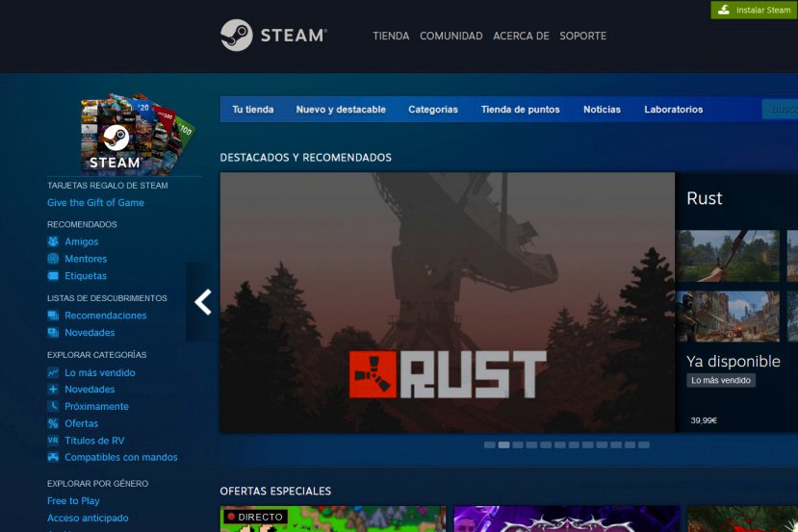Open ACERCA DE in top navigation
798x532 pixels.
[521, 37]
